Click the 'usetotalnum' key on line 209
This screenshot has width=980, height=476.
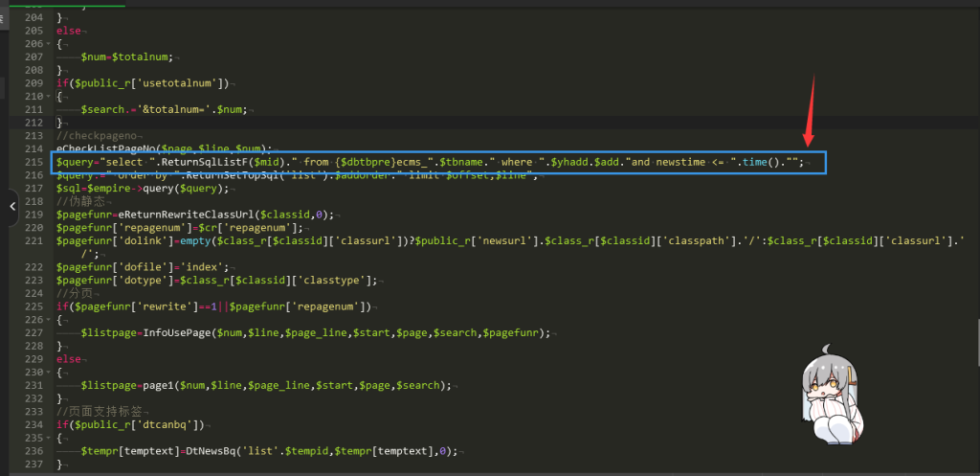179,83
